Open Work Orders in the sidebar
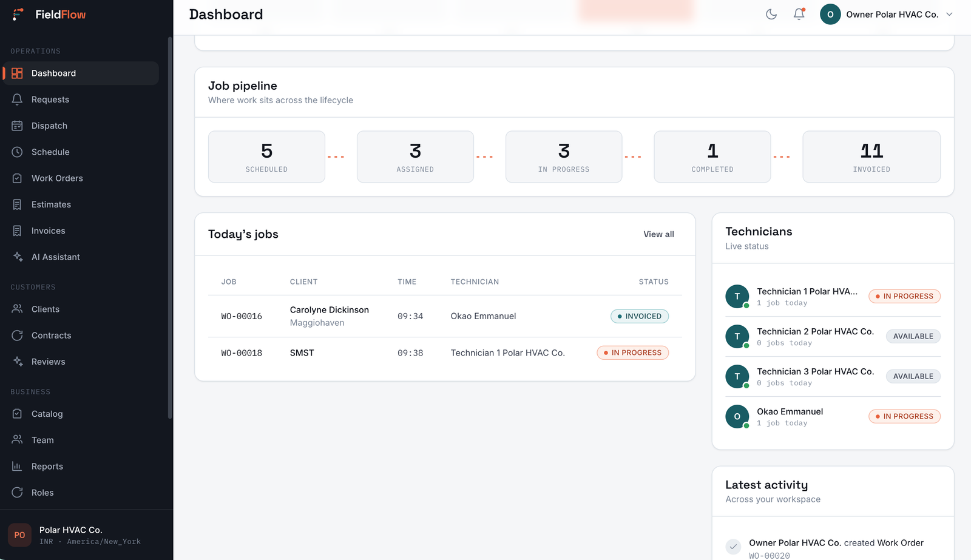This screenshot has height=560, width=971. pos(81,178)
